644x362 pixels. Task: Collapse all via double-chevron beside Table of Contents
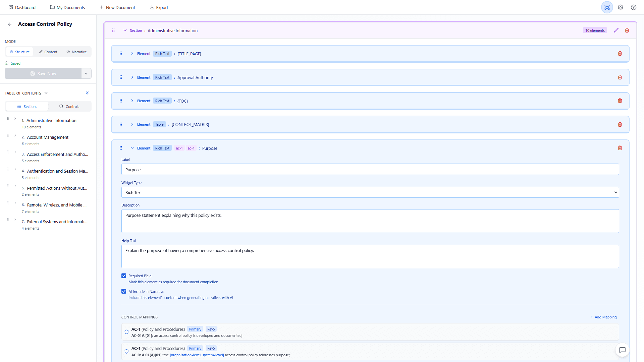pos(87,93)
